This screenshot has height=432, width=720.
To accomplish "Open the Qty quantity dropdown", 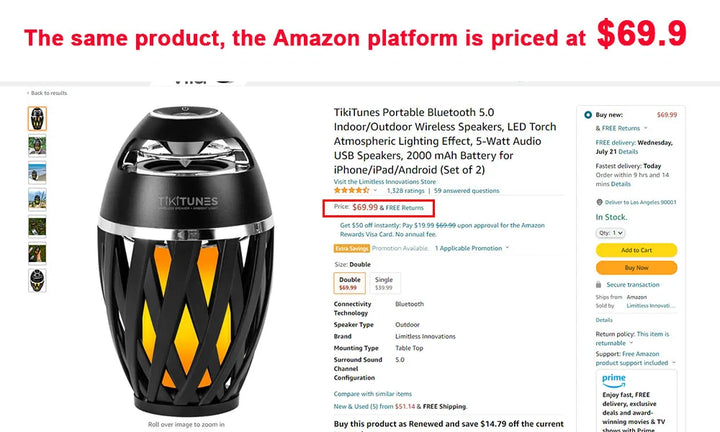I will click(x=611, y=233).
